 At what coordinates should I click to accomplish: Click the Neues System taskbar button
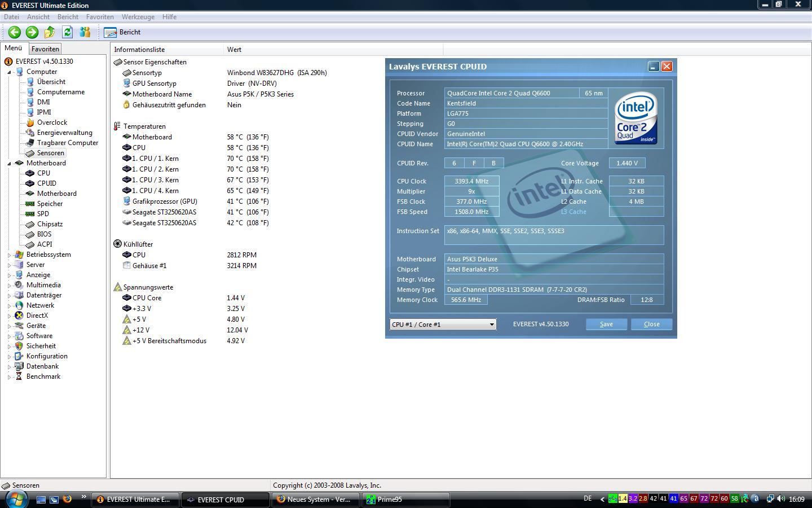click(316, 500)
